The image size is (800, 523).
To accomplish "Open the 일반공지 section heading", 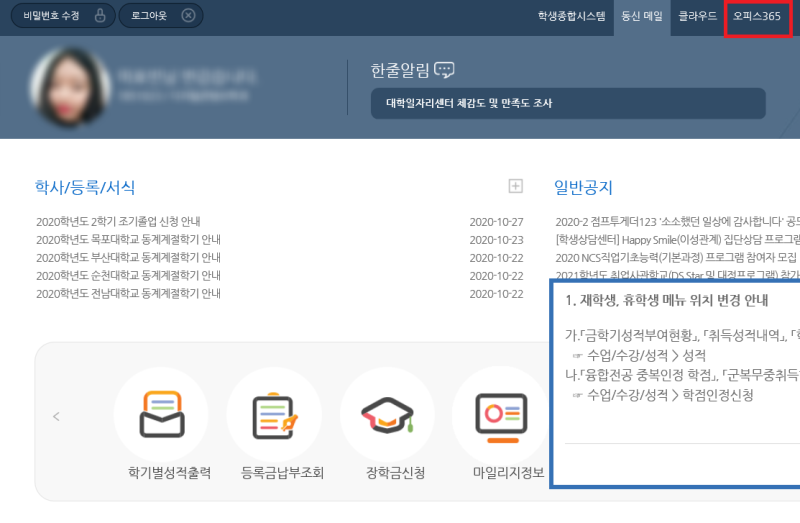I will point(583,187).
